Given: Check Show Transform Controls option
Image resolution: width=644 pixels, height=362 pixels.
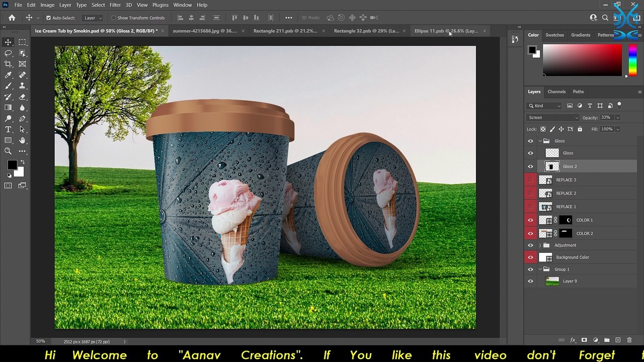Looking at the screenshot, I should pos(113,18).
